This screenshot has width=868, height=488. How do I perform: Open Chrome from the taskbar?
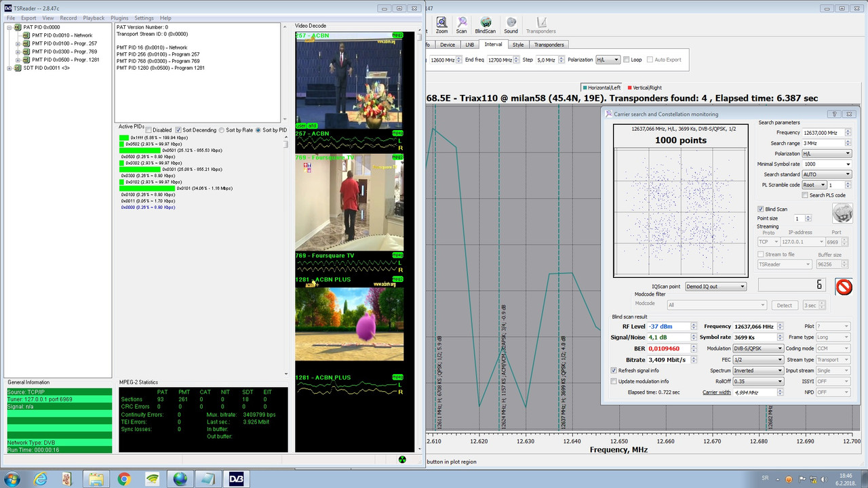[123, 479]
